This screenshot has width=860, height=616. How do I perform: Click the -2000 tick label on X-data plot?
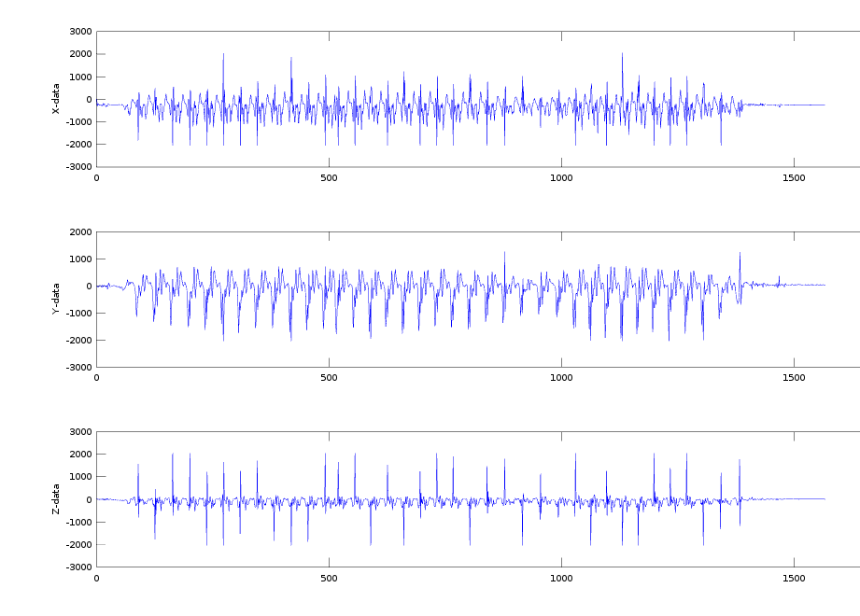coord(79,144)
